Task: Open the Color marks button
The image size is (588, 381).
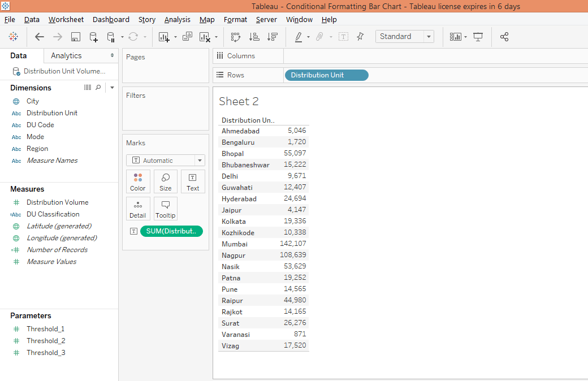Action: [x=138, y=181]
